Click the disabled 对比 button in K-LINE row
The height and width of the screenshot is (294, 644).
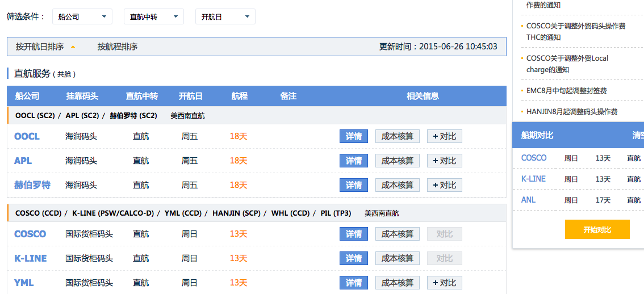[445, 258]
